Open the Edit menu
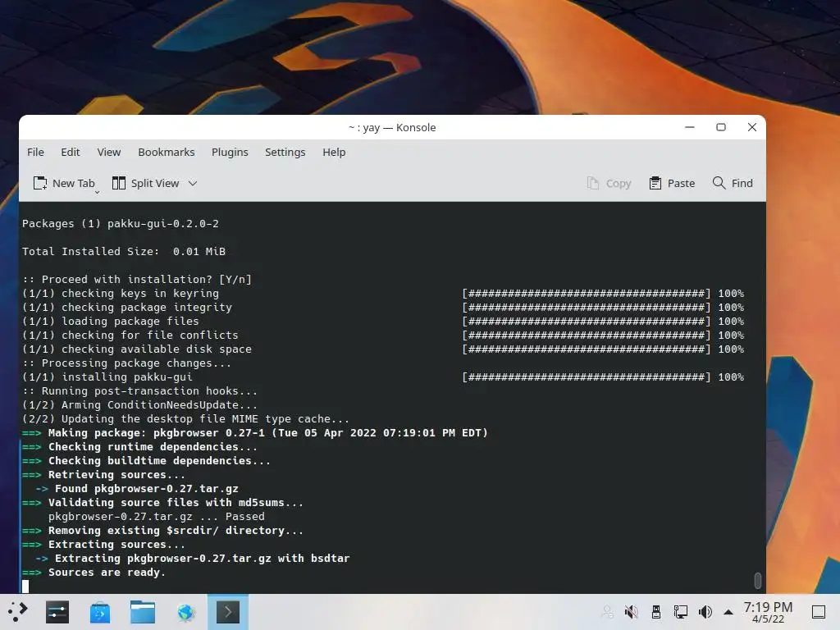Viewport: 840px width, 630px height. tap(71, 152)
